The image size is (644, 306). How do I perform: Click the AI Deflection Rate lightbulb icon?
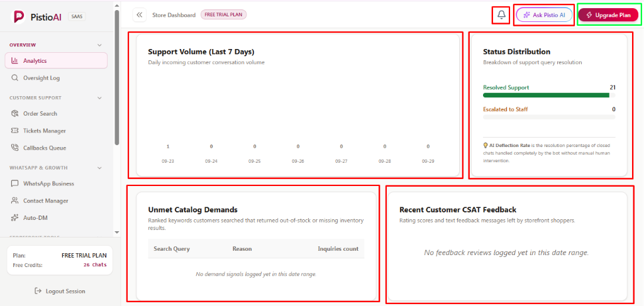486,145
